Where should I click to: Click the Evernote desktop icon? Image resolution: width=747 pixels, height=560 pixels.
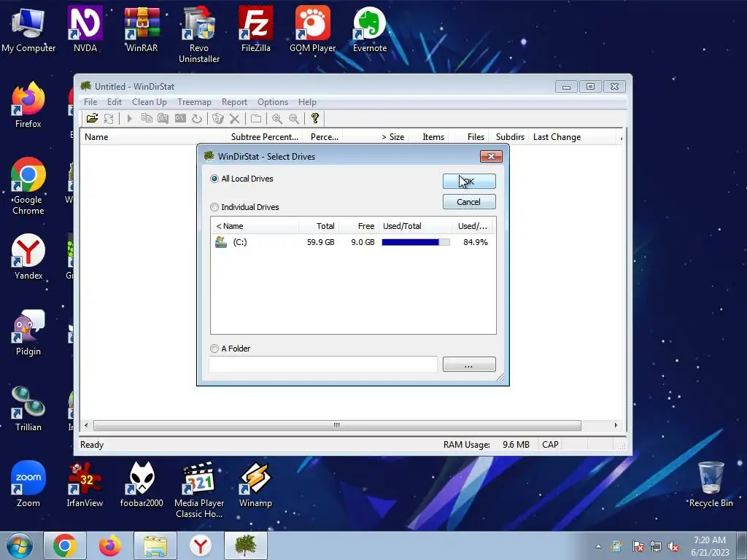point(370,29)
